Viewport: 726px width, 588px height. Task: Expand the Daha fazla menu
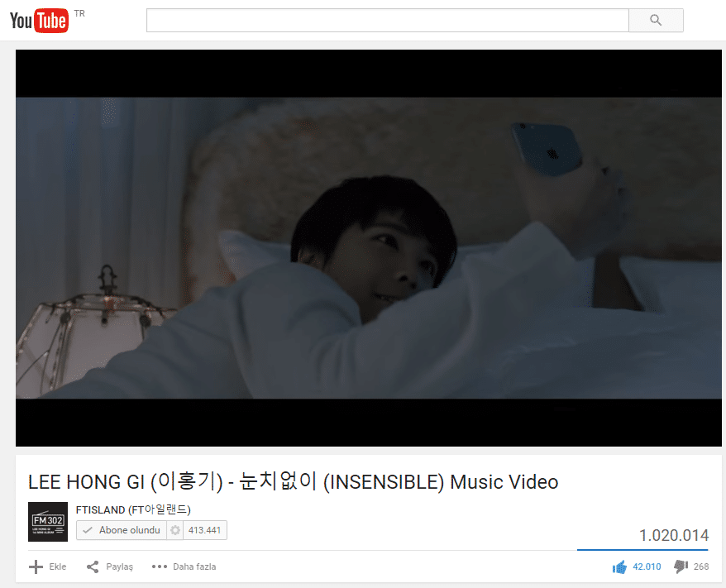(184, 566)
